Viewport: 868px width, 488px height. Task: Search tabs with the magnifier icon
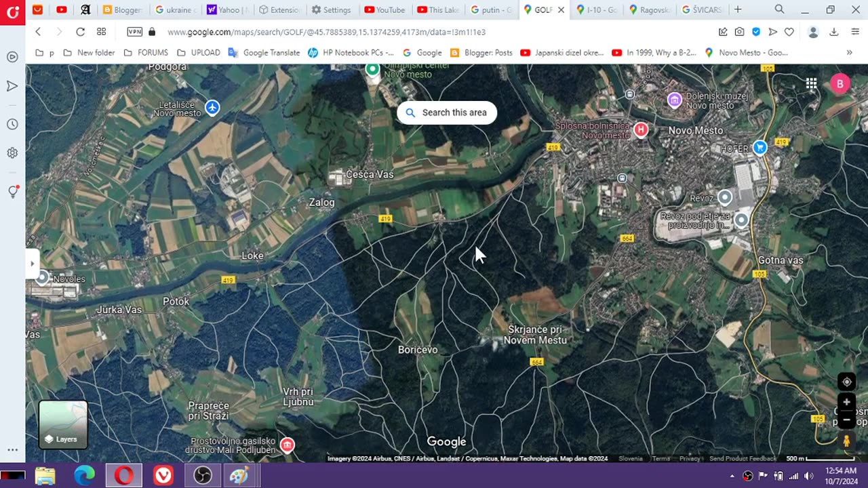pyautogui.click(x=779, y=9)
